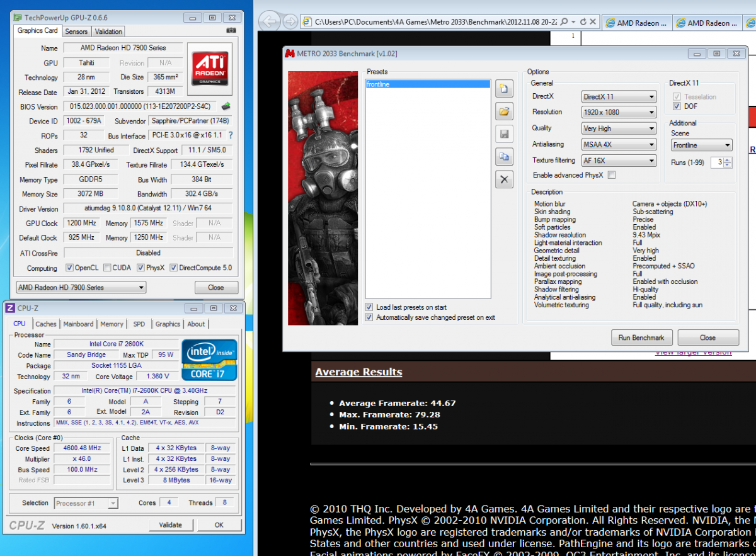Click the Bus Interface question mark icon
The height and width of the screenshot is (556, 756).
pos(231,135)
